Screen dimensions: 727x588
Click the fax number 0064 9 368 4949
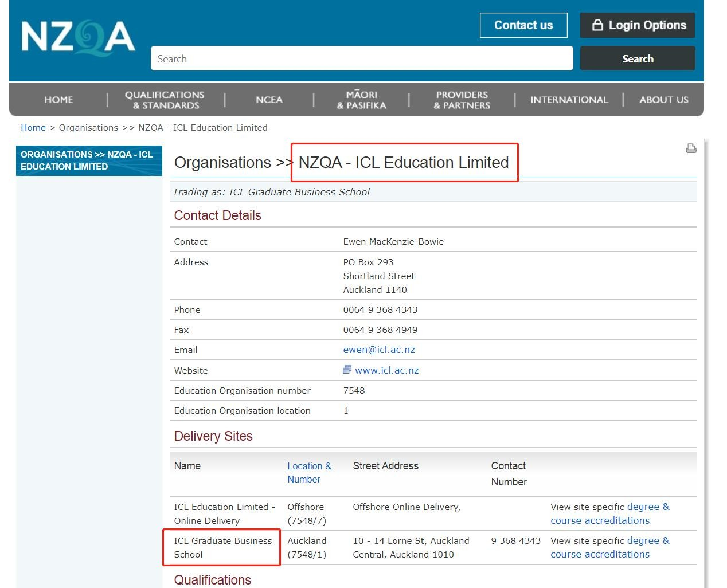point(380,330)
